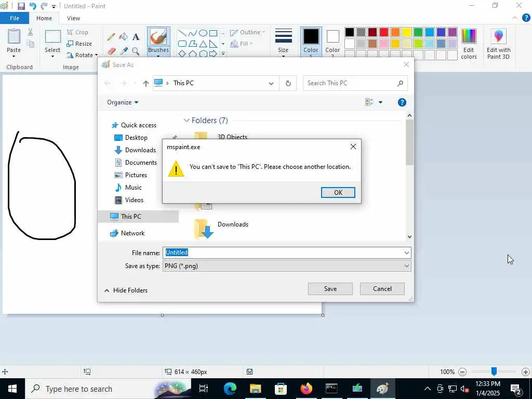The height and width of the screenshot is (399, 532).
Task: Open the Rotate dropdown
Action: tap(82, 55)
